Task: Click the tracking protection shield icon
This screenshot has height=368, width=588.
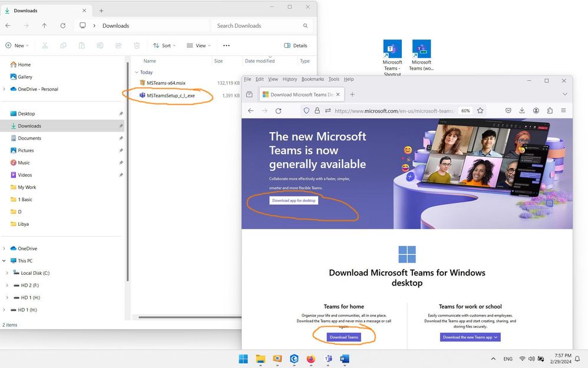Action: 306,110
